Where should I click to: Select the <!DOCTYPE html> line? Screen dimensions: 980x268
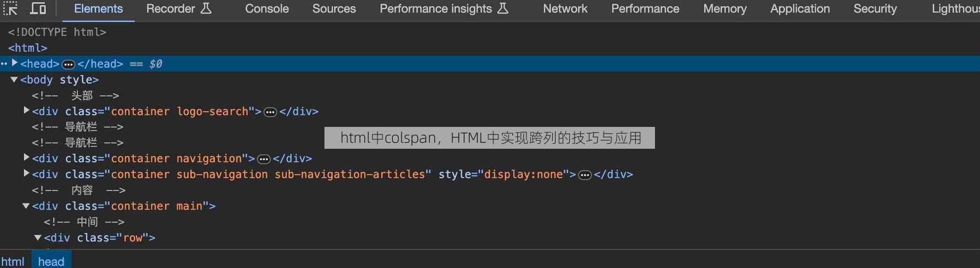pyautogui.click(x=57, y=32)
